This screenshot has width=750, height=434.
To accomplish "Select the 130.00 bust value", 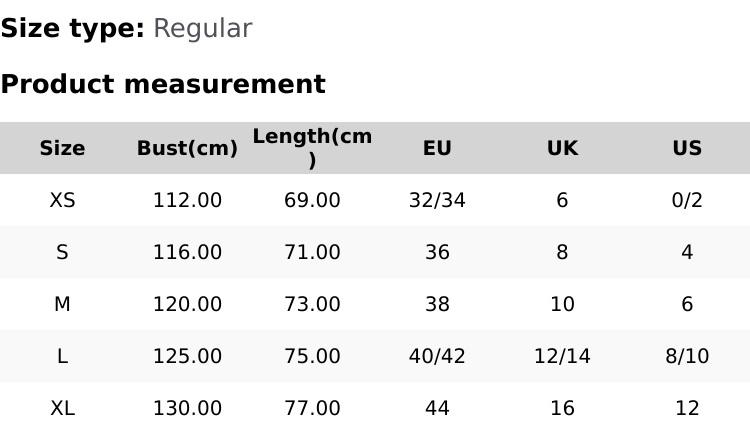I will pos(187,408).
